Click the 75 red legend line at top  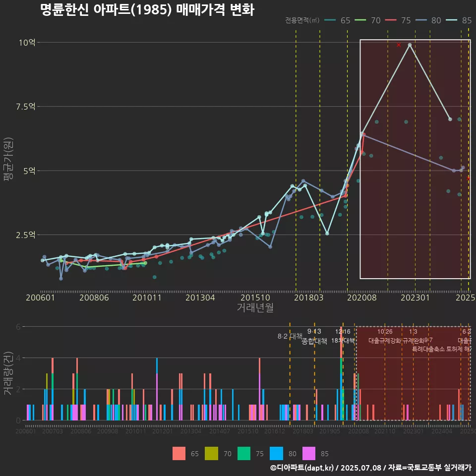391,20
